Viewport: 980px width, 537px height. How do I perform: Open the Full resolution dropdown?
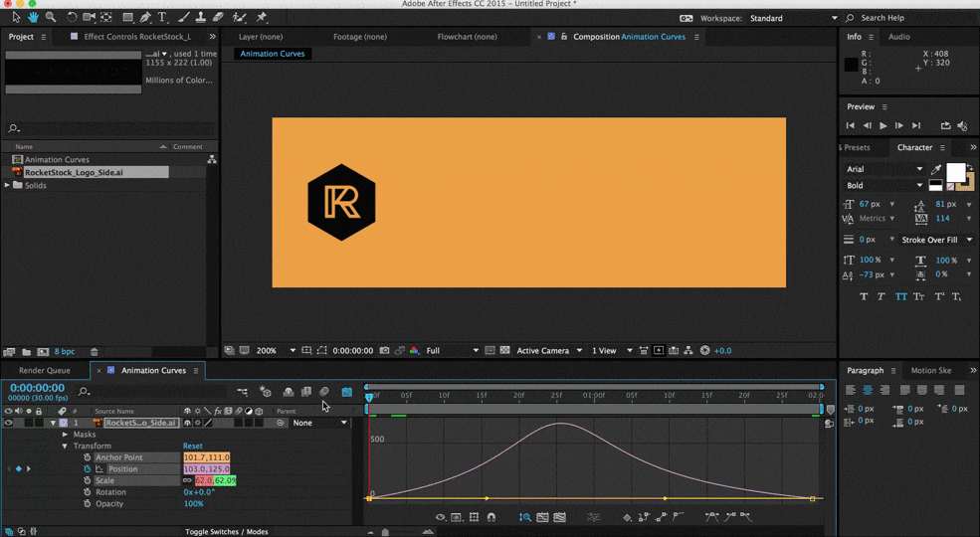[x=452, y=351]
